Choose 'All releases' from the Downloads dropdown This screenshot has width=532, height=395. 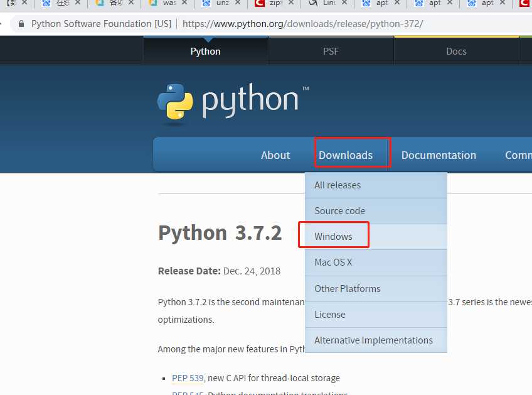[376, 185]
